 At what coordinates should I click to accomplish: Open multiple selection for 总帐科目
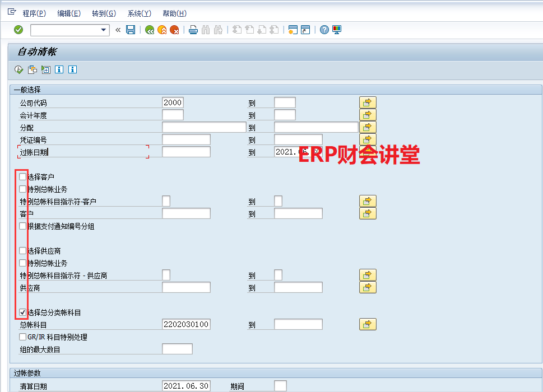[368, 324]
